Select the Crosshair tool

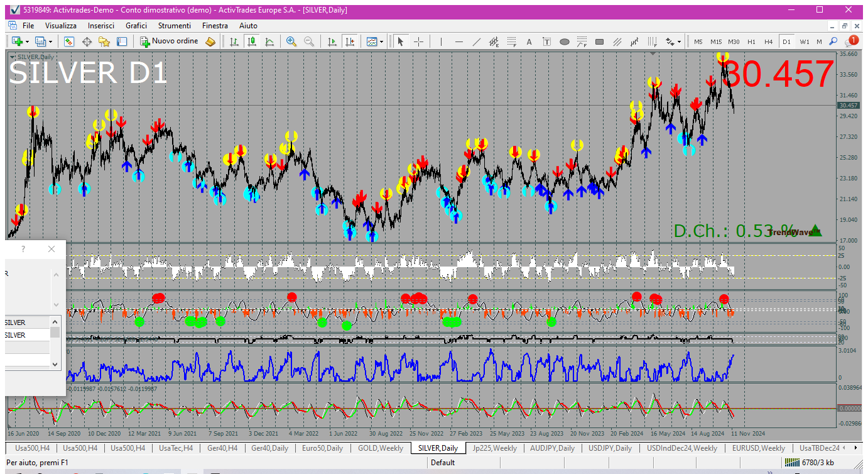pos(418,41)
